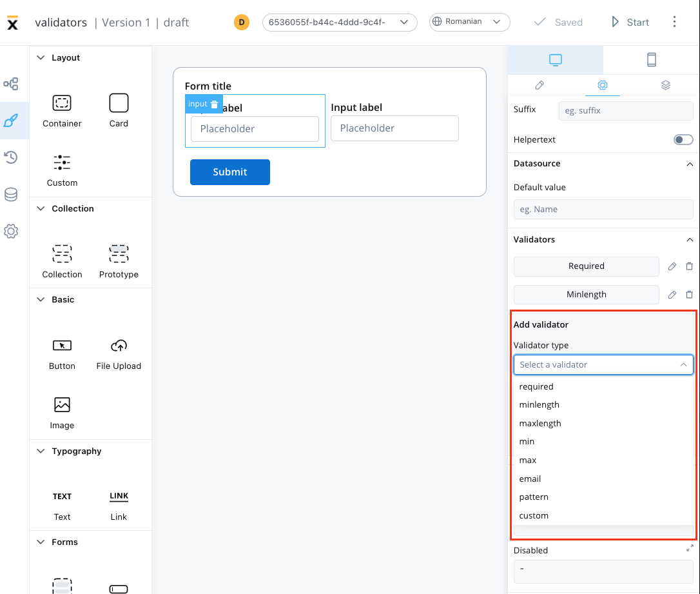Viewport: 700px width, 594px height.
Task: Delete selected input using trash icon
Action: coord(215,104)
